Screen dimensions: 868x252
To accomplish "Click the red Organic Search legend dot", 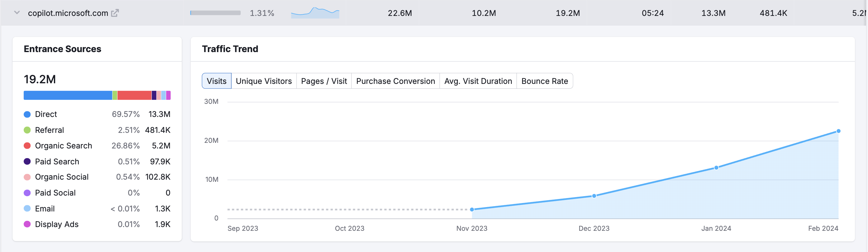I will [x=27, y=146].
